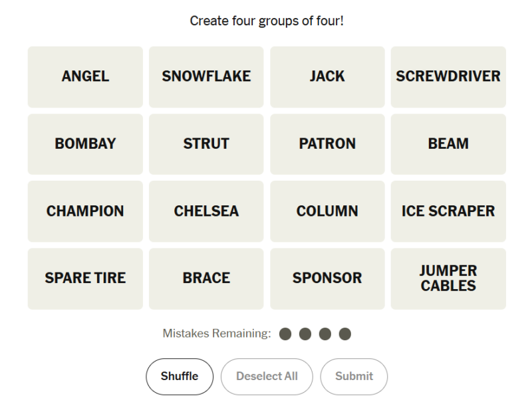Select the BOMBAY word tile

click(x=85, y=144)
